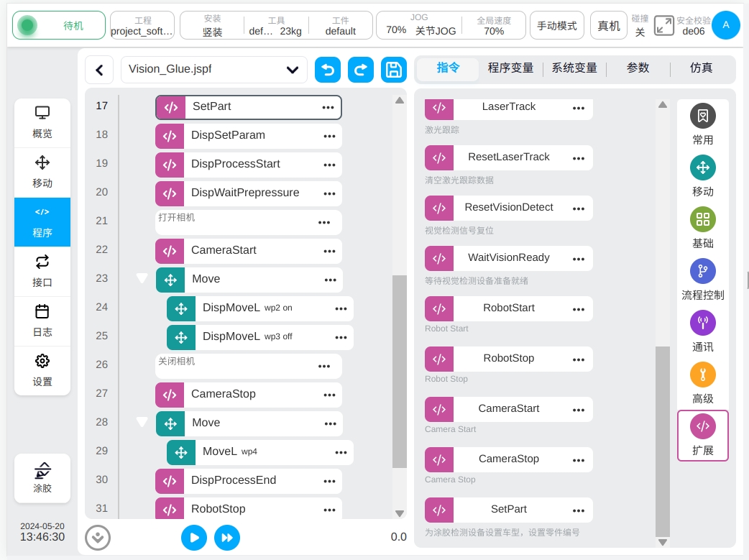Viewport: 749px width, 560px height.
Task: Open the 日志 log page
Action: (42, 321)
